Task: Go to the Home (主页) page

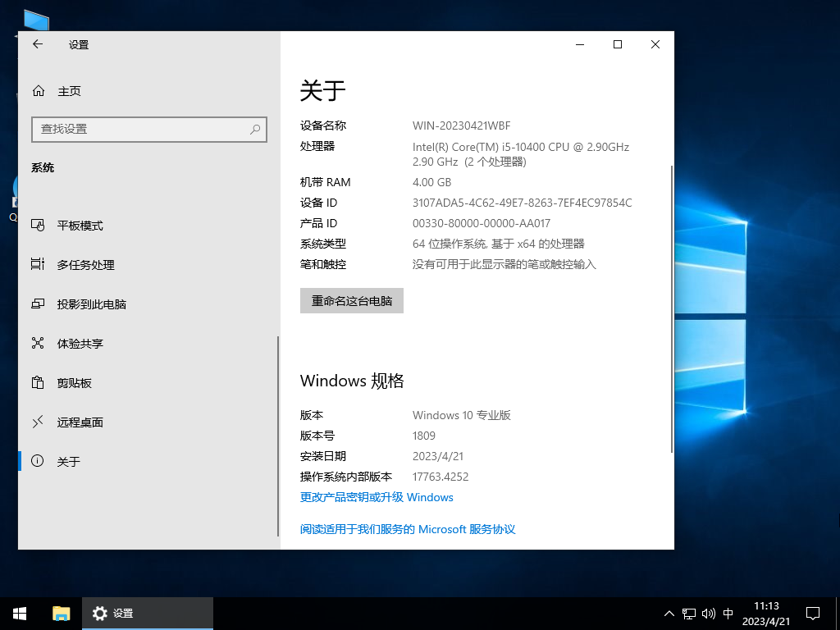Action: [x=69, y=91]
